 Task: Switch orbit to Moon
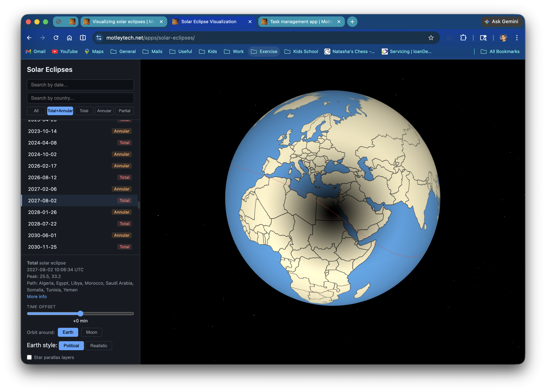coord(91,332)
